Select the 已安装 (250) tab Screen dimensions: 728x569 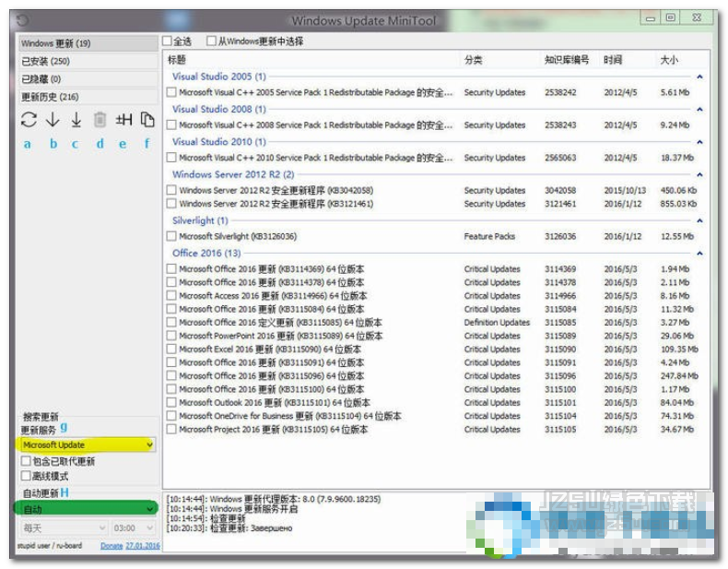tap(88, 61)
